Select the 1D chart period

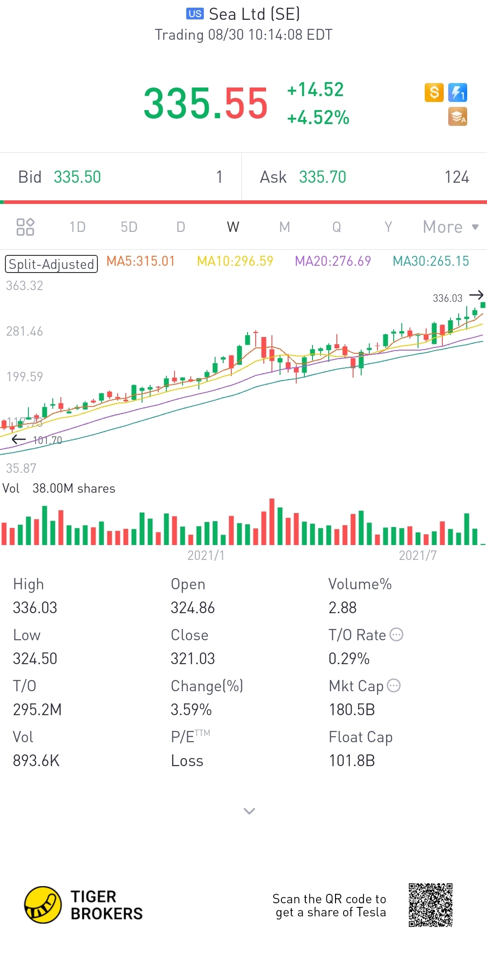click(78, 227)
